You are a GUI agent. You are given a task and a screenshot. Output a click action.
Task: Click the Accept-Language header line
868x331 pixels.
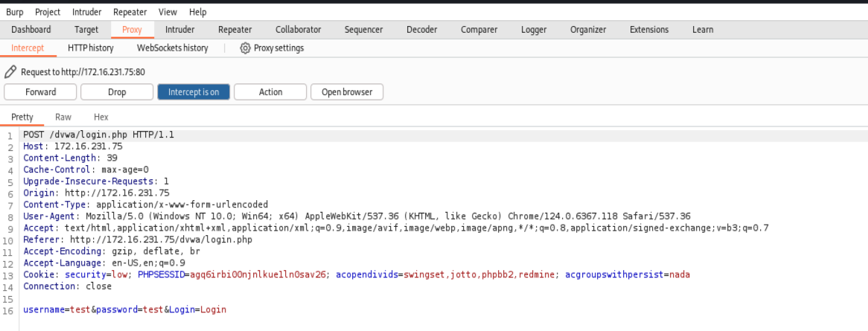[104, 263]
